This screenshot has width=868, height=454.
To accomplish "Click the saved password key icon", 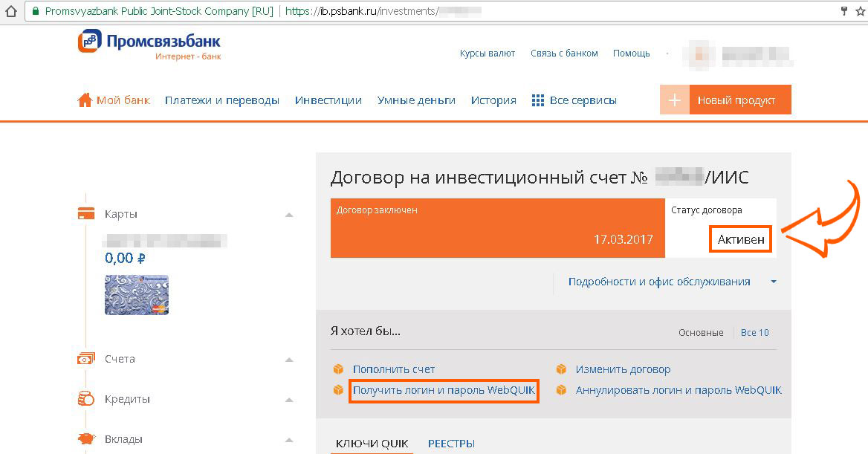I will click(x=844, y=11).
